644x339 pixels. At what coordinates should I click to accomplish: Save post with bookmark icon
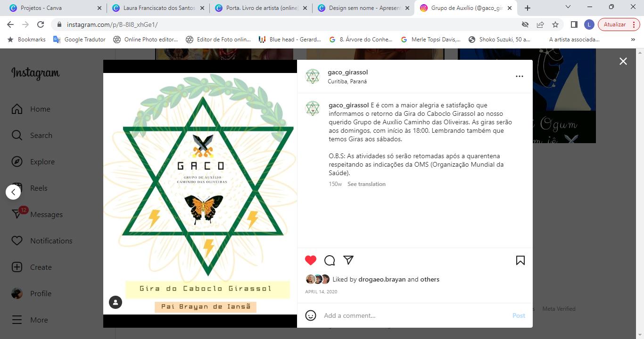click(520, 260)
